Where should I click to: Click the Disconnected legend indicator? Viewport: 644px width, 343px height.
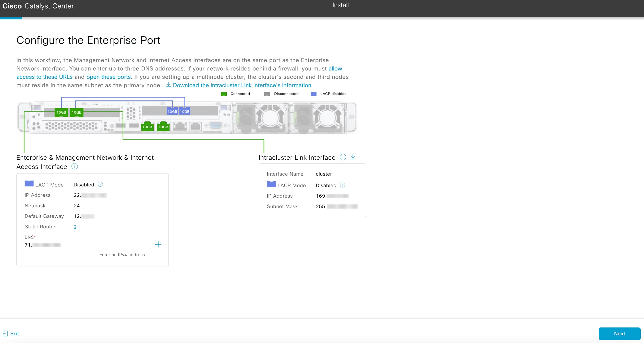click(x=266, y=94)
